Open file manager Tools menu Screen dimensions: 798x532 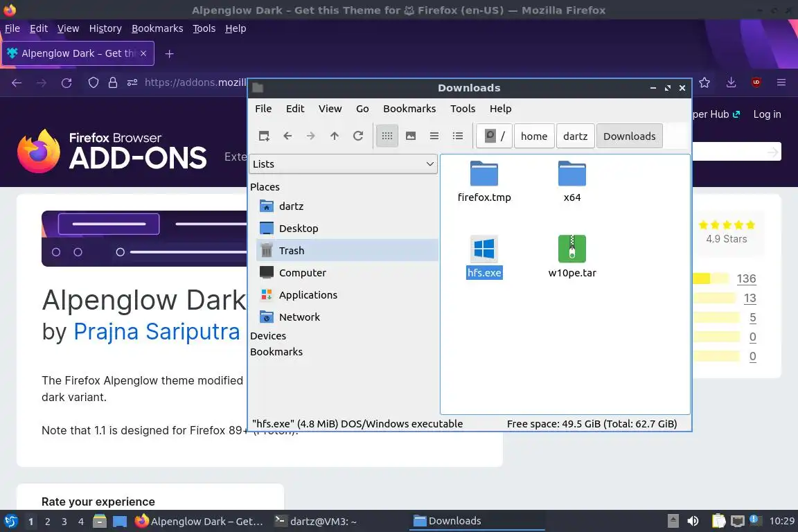[463, 109]
